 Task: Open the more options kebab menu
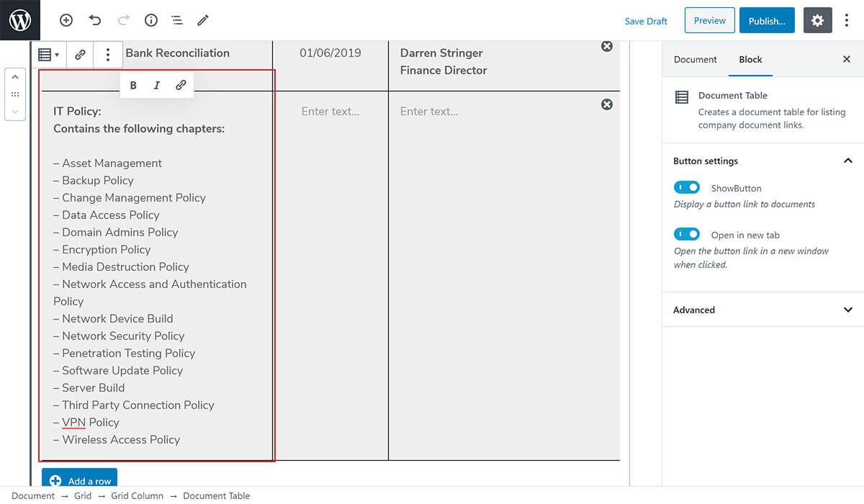click(847, 21)
